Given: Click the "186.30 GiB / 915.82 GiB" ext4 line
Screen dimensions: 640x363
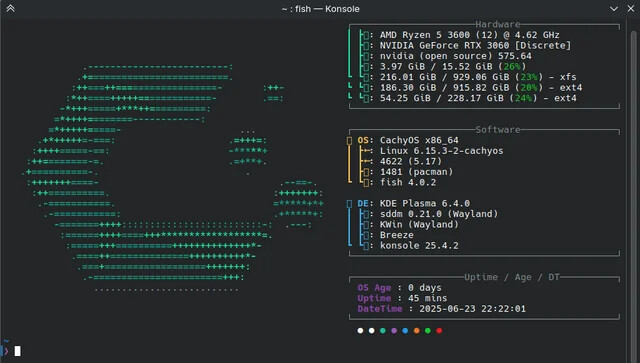Looking at the screenshot, I should pyautogui.click(x=481, y=88).
